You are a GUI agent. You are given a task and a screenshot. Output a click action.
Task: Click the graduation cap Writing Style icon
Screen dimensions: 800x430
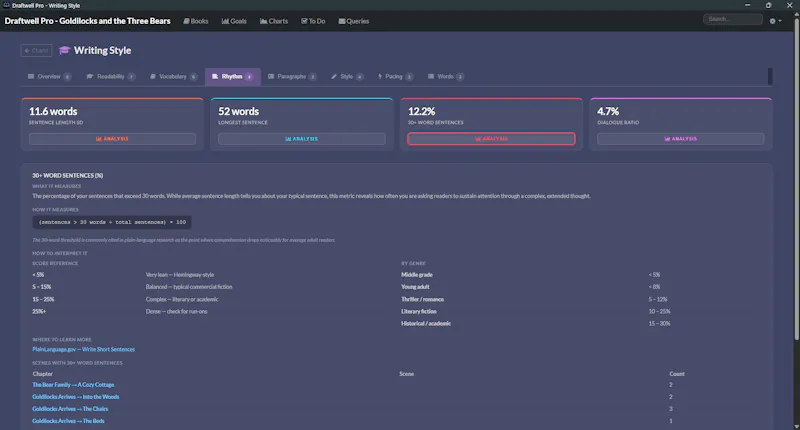[64, 50]
